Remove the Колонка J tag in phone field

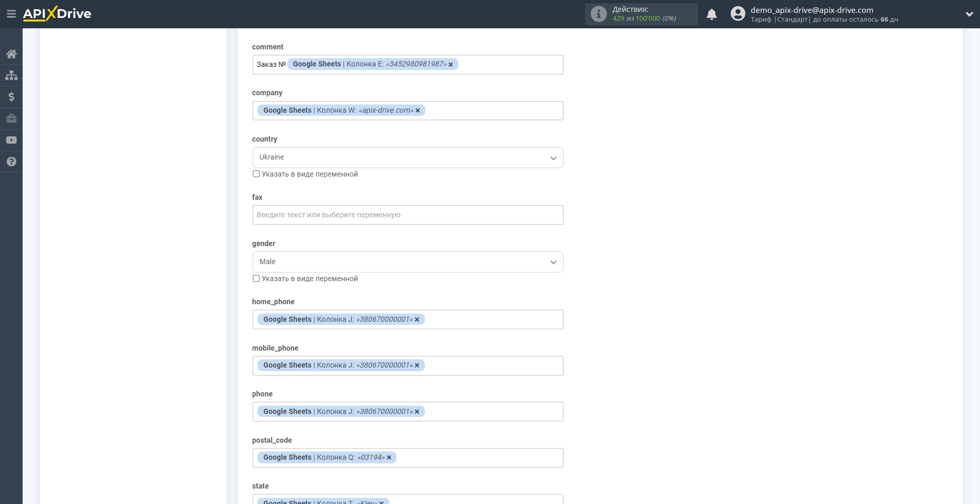(417, 412)
